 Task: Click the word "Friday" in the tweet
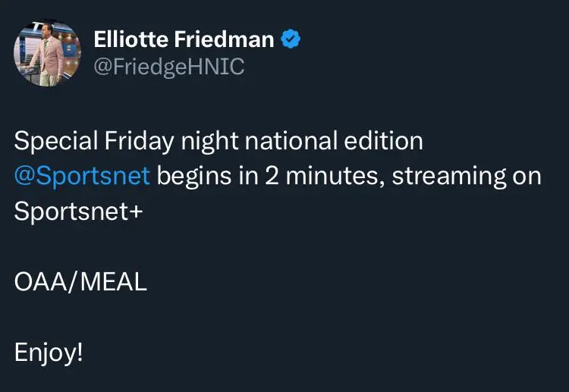[x=140, y=141]
